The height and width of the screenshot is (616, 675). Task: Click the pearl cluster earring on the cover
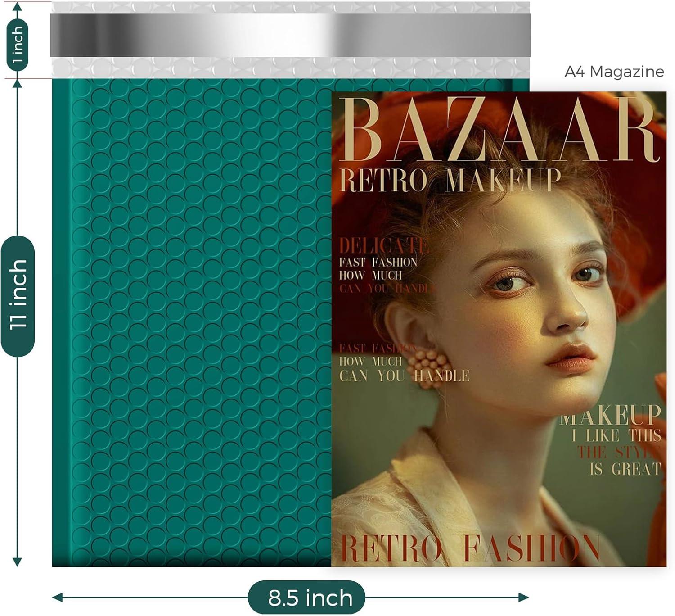pos(427,362)
